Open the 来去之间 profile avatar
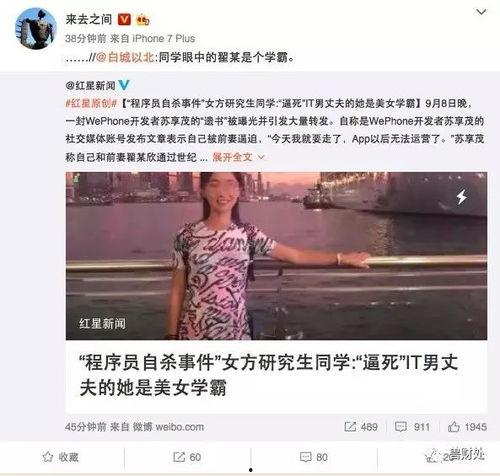 click(x=36, y=28)
